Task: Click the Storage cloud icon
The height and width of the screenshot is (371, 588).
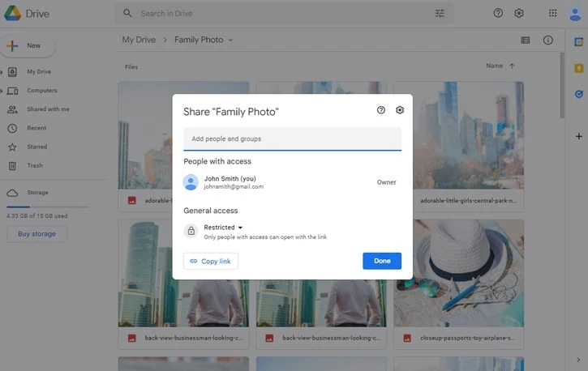Action: point(12,193)
